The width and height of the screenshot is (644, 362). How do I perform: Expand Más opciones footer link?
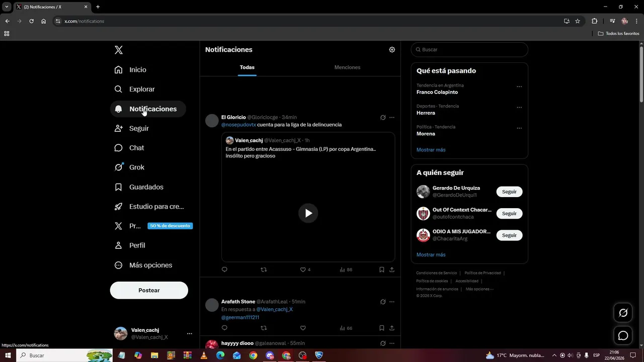coord(479,289)
